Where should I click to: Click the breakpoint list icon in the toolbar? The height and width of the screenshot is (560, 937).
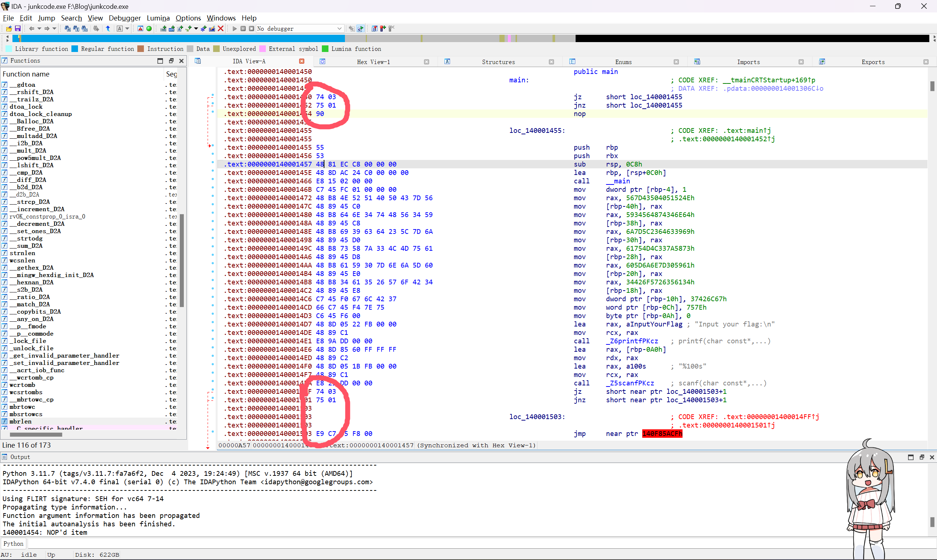click(x=374, y=29)
